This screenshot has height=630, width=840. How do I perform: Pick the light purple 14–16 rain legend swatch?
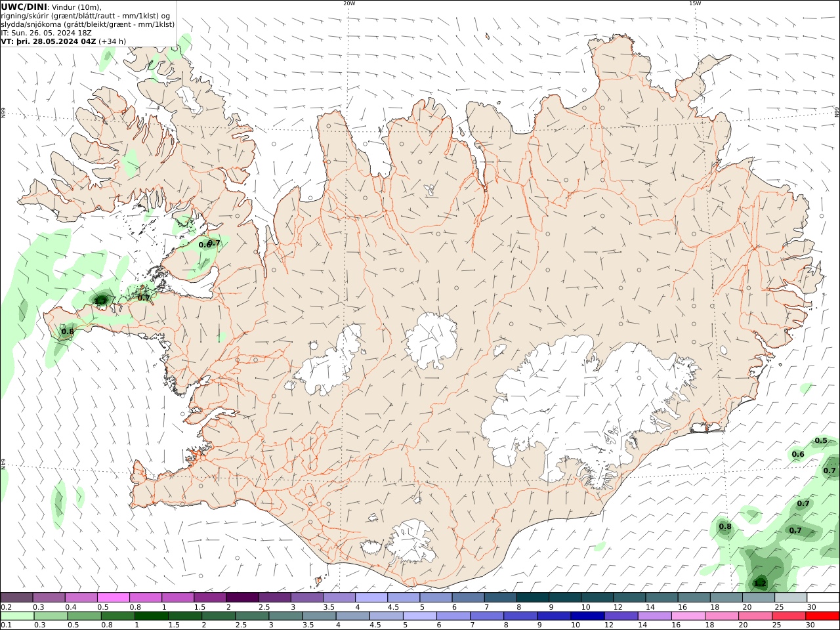[x=654, y=616]
